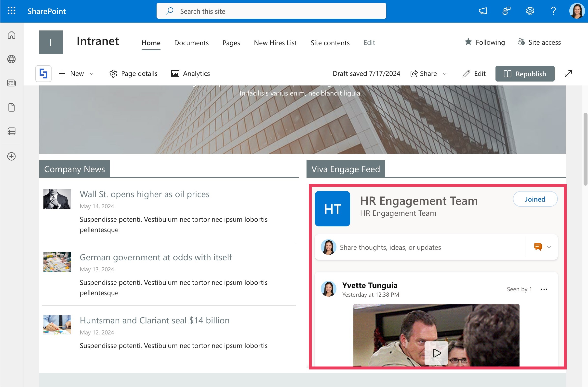Image resolution: width=588 pixels, height=387 pixels.
Task: Click the Republish button
Action: click(525, 74)
